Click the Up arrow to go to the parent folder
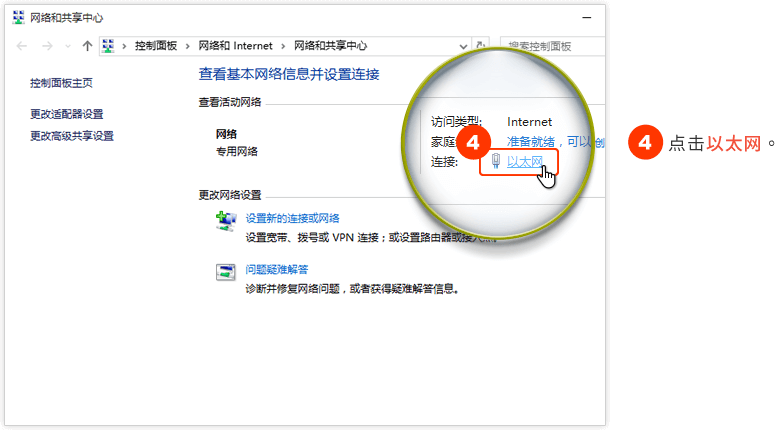780x430 pixels. [87, 46]
